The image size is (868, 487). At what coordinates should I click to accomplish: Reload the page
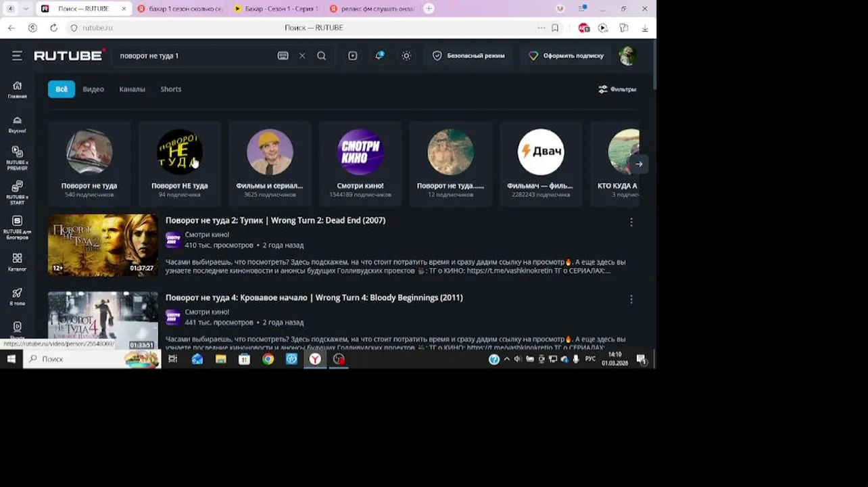click(x=53, y=28)
